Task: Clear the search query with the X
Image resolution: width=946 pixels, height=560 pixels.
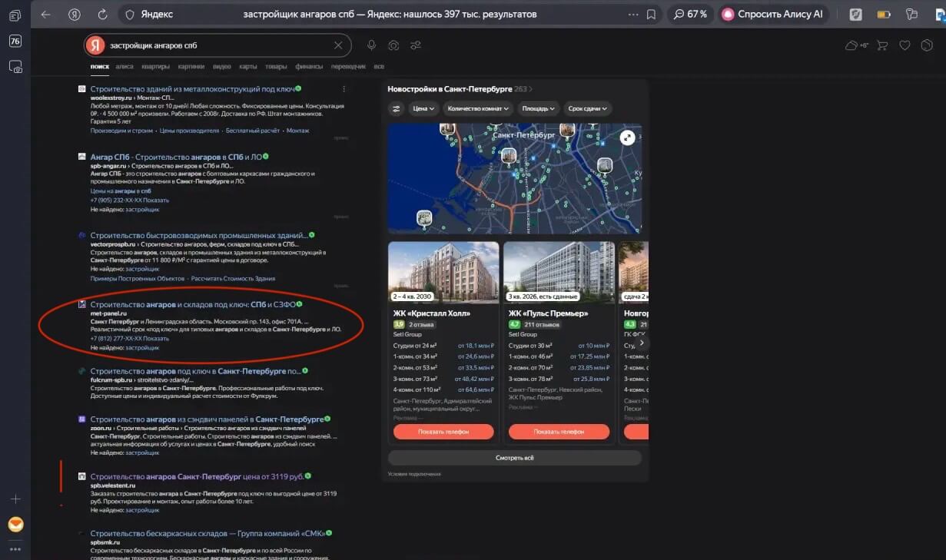Action: click(338, 45)
